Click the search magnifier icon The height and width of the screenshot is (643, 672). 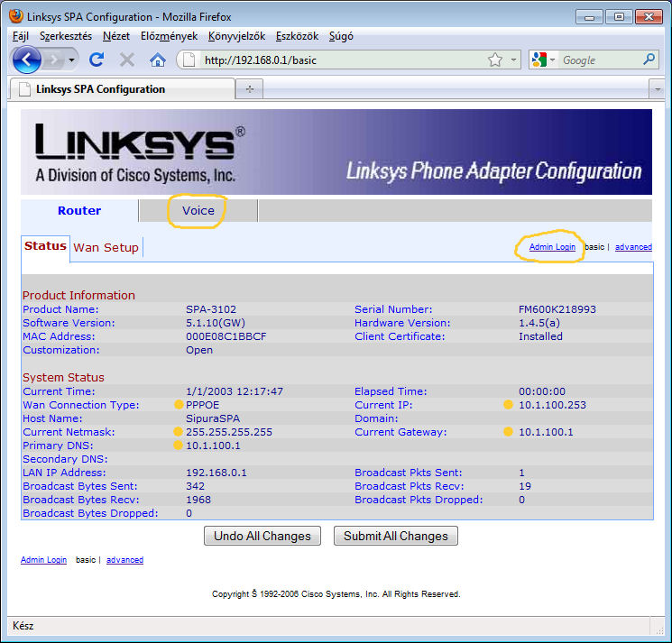point(649,60)
